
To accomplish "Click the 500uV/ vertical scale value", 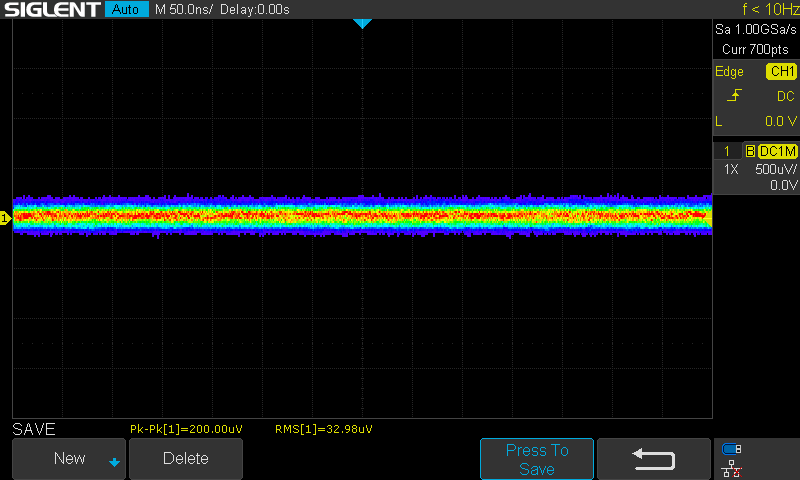I will point(776,169).
